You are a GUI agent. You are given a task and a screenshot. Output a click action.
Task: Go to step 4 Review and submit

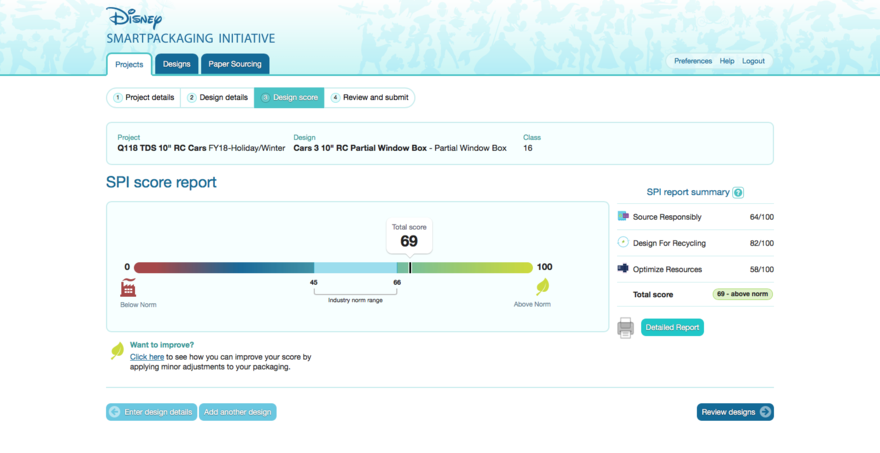point(369,97)
